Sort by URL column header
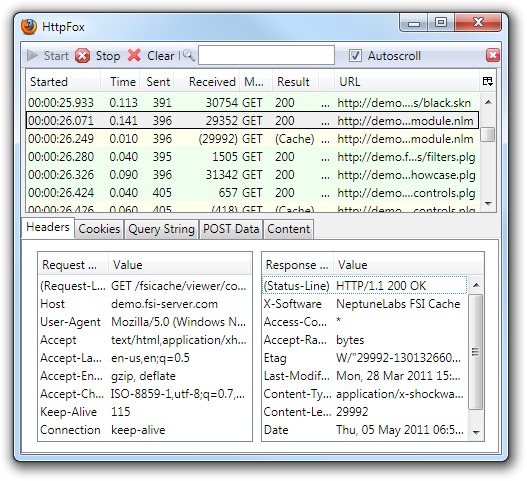The image size is (527, 481). coord(406,82)
